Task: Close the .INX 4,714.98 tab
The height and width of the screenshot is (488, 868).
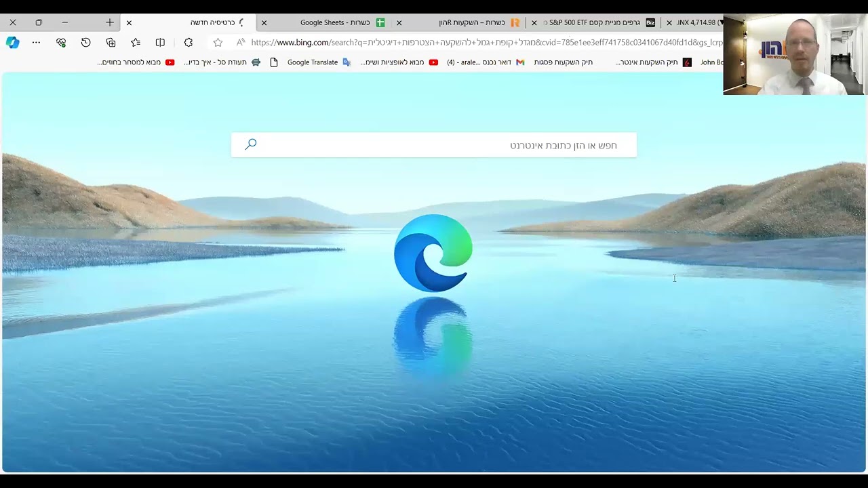Action: [669, 22]
